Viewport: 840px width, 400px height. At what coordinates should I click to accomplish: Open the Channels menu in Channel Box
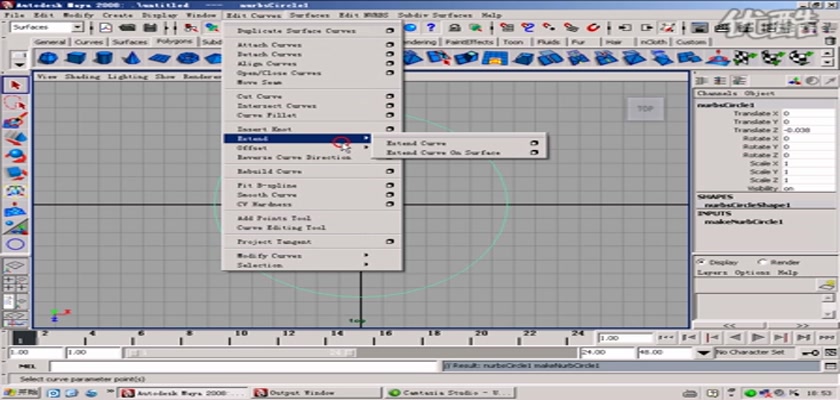(x=717, y=93)
